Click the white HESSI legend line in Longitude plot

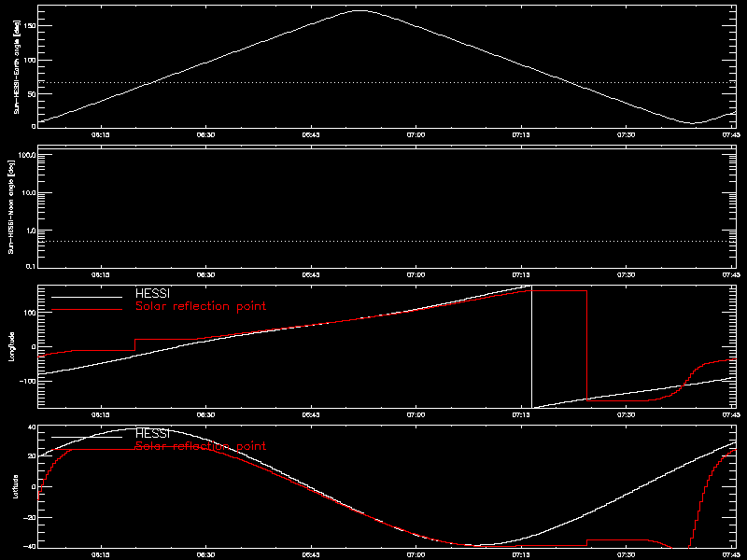coord(87,297)
